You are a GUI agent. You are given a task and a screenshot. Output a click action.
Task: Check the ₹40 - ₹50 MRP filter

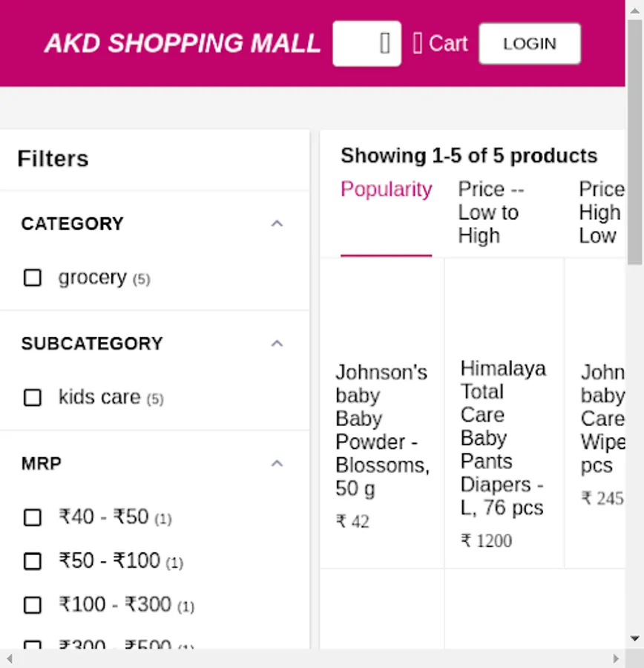pos(33,517)
